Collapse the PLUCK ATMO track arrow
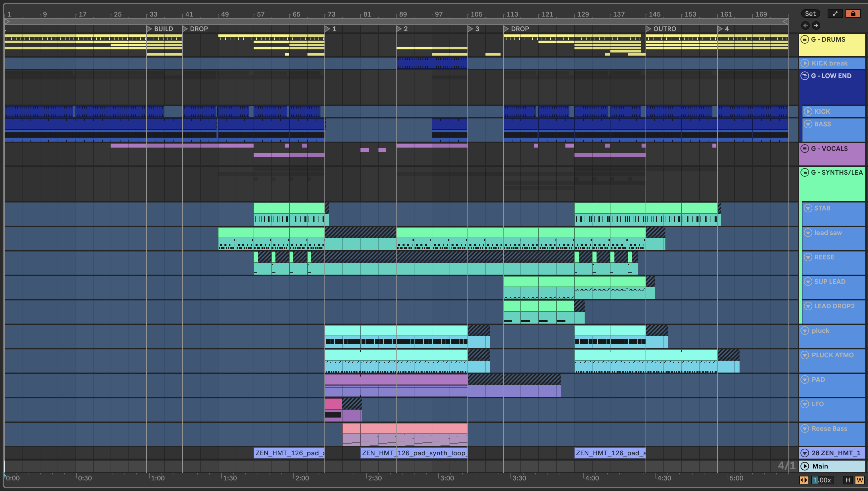Image resolution: width=868 pixels, height=491 pixels. [x=805, y=355]
